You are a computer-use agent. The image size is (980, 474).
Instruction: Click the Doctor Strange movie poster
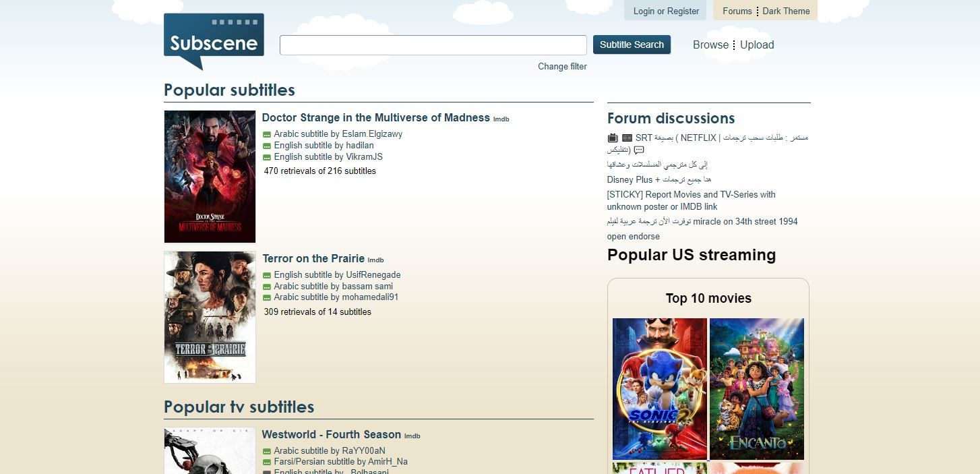210,177
